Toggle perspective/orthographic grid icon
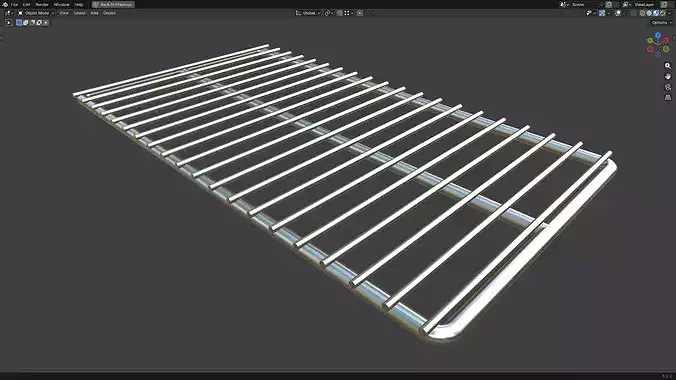676x380 pixels. pyautogui.click(x=668, y=97)
